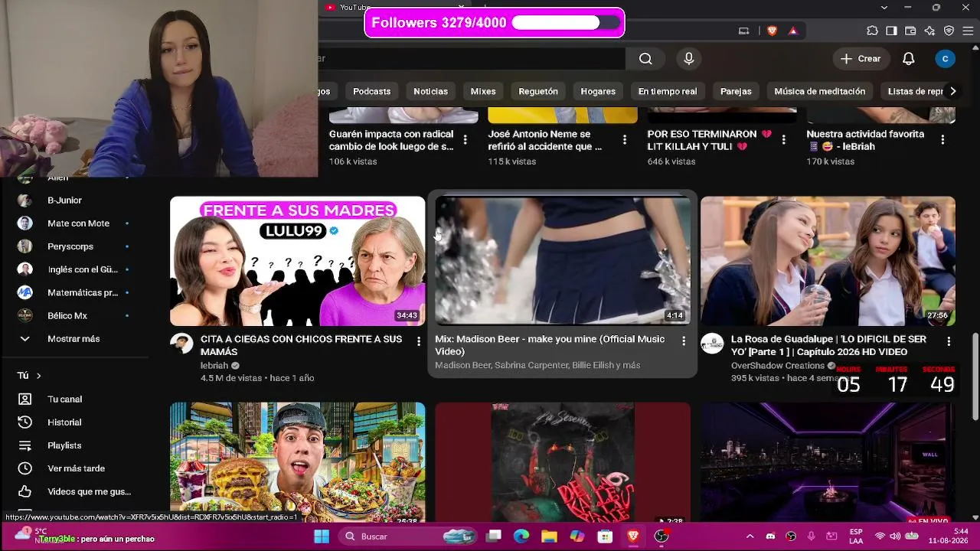The image size is (980, 551).
Task: Play the Madison Beer mix thumbnail
Action: click(563, 261)
